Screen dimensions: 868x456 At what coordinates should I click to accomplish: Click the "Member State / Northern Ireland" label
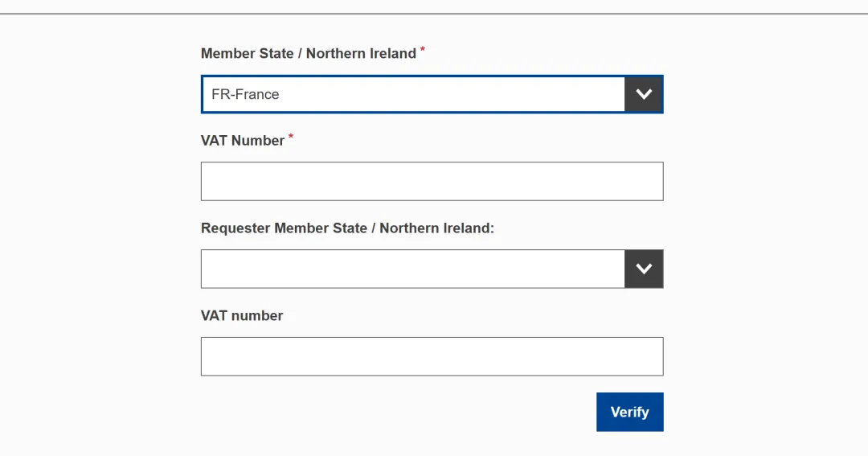(x=308, y=54)
